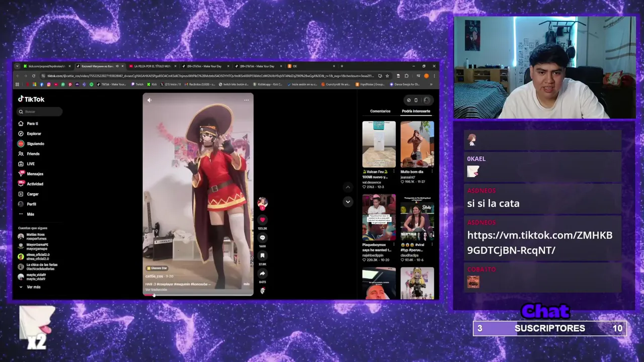Open Friends in TikTok sidebar
Screen dimensions: 644x362
[29, 154]
